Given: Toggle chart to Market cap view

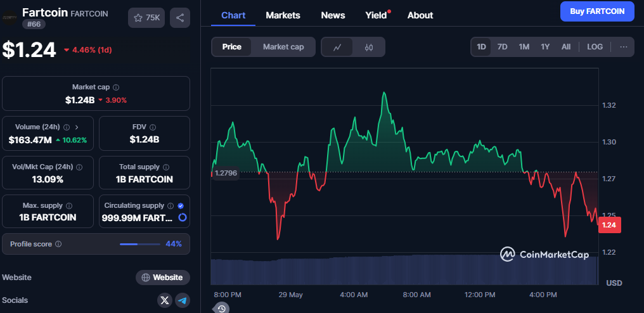Looking at the screenshot, I should coord(283,47).
